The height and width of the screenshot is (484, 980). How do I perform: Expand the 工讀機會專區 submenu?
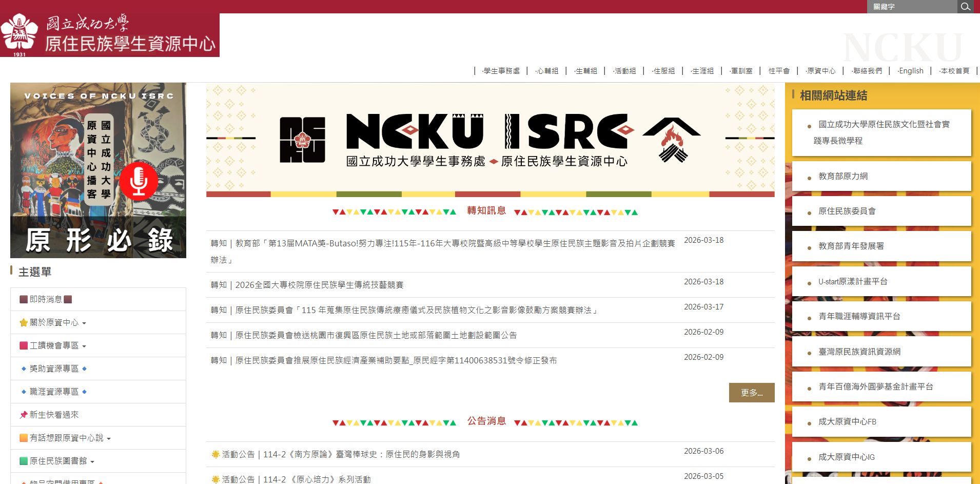tap(84, 346)
